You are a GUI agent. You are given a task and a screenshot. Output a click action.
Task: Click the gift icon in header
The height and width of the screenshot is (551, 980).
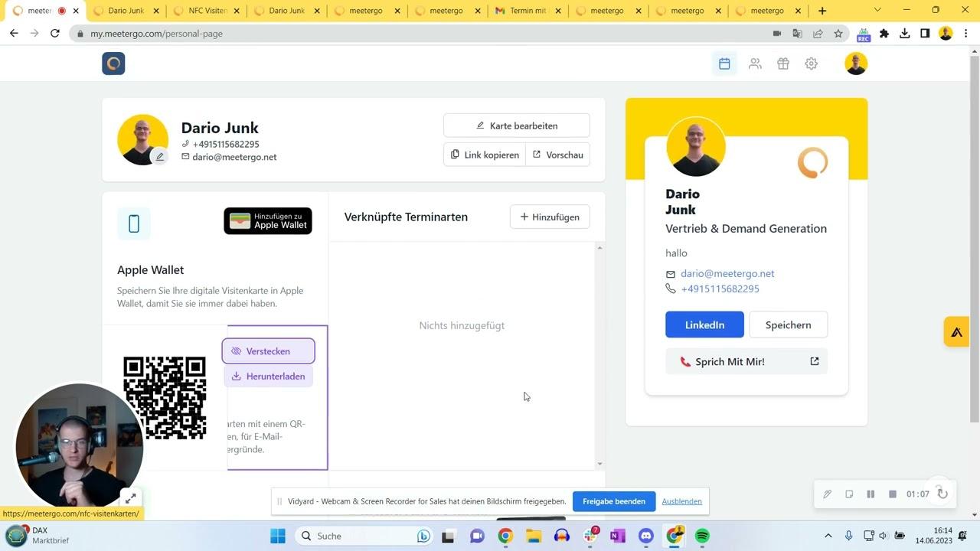[x=782, y=64]
